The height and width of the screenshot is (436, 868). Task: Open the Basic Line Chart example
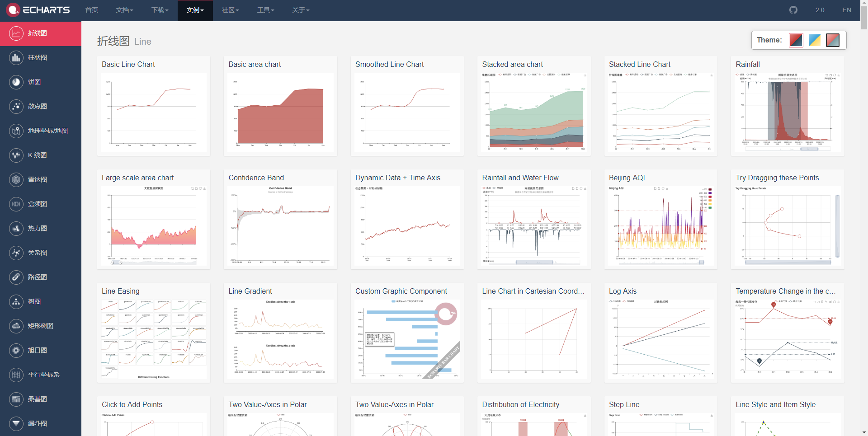coord(154,106)
